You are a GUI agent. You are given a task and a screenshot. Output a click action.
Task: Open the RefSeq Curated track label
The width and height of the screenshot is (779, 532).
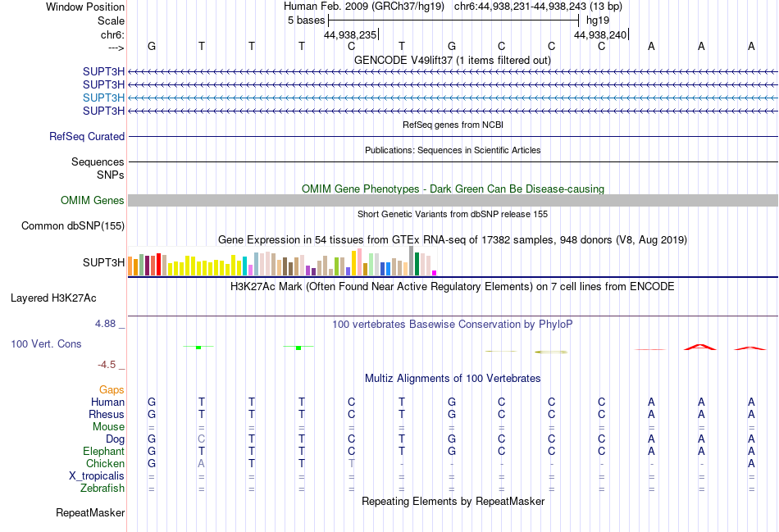[x=87, y=136]
